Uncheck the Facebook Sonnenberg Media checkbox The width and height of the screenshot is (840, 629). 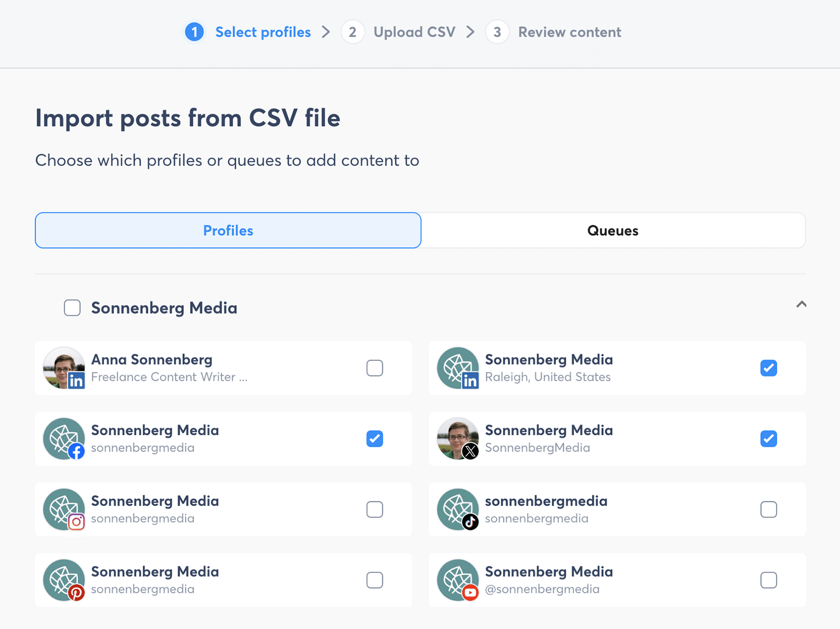click(374, 438)
